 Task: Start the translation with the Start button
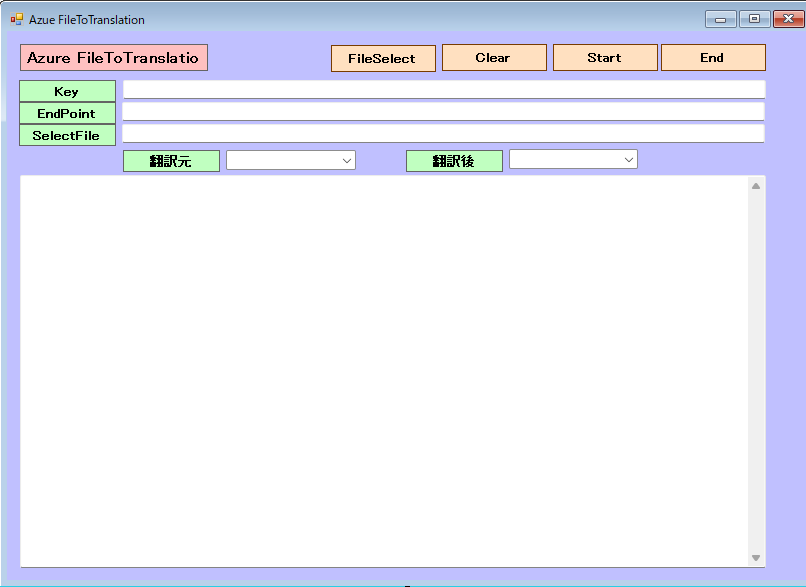[605, 58]
